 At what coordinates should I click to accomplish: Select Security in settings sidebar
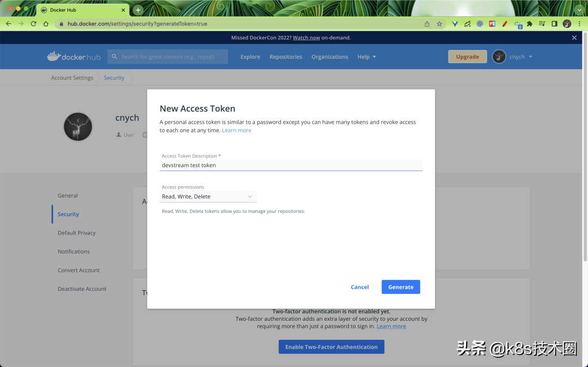(x=68, y=214)
